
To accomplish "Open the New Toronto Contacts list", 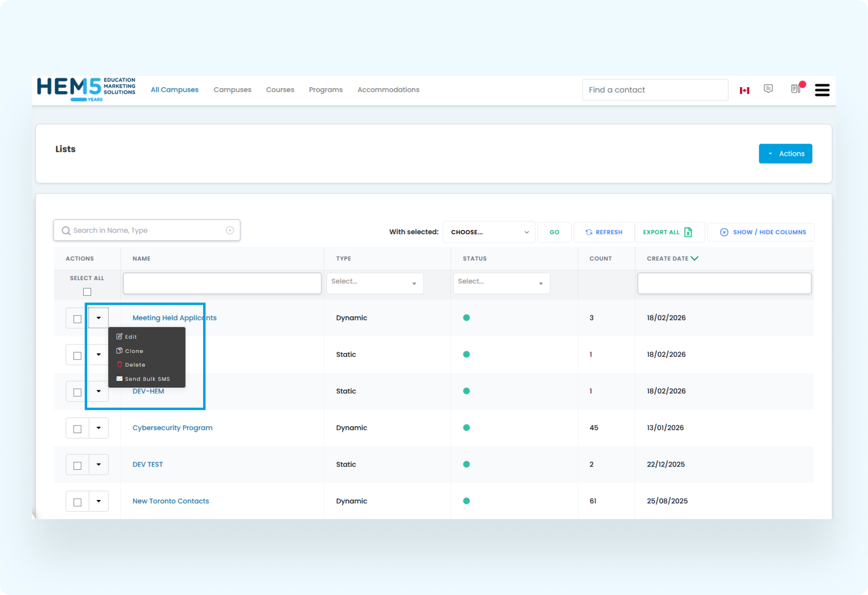I will pos(170,501).
